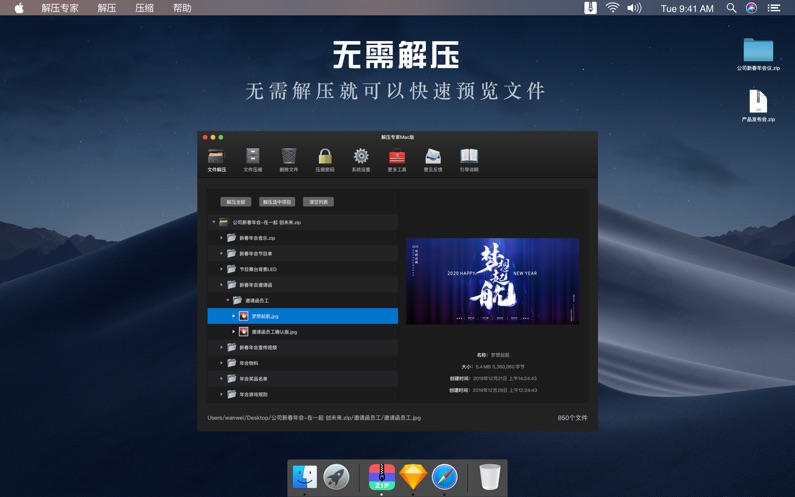Click the poster preview image
This screenshot has height=497, width=795.
(492, 281)
